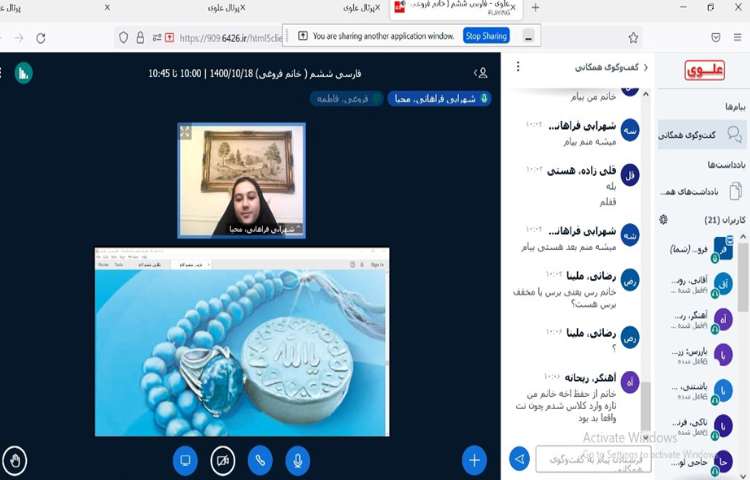Toggle screen sharing button

click(x=185, y=460)
